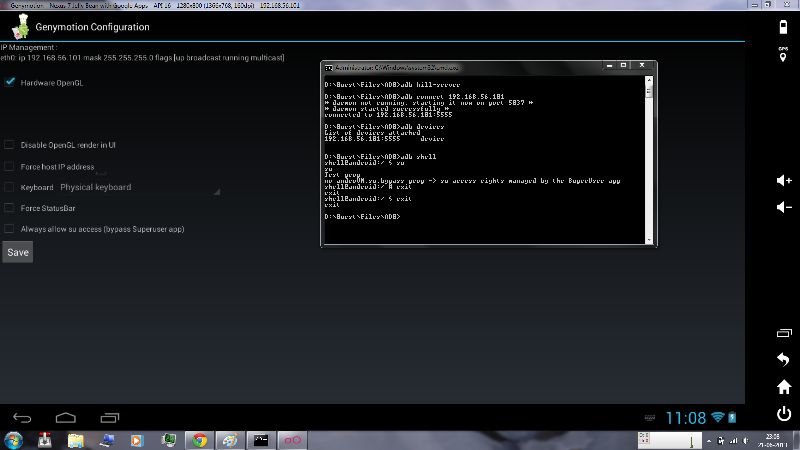The width and height of the screenshot is (800, 450).
Task: Click the system tray volume icon
Action: click(745, 441)
